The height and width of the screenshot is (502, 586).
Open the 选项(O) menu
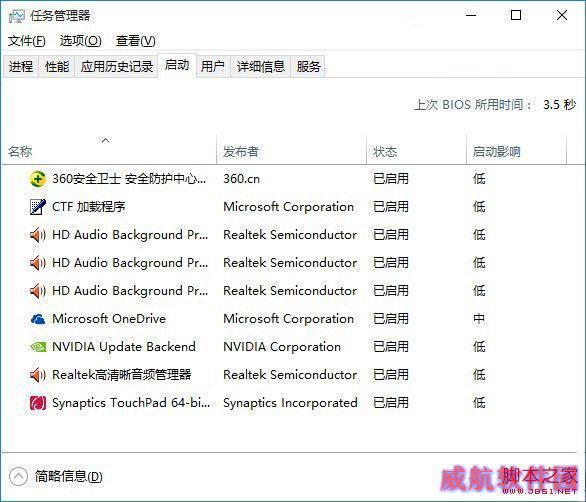tap(80, 41)
